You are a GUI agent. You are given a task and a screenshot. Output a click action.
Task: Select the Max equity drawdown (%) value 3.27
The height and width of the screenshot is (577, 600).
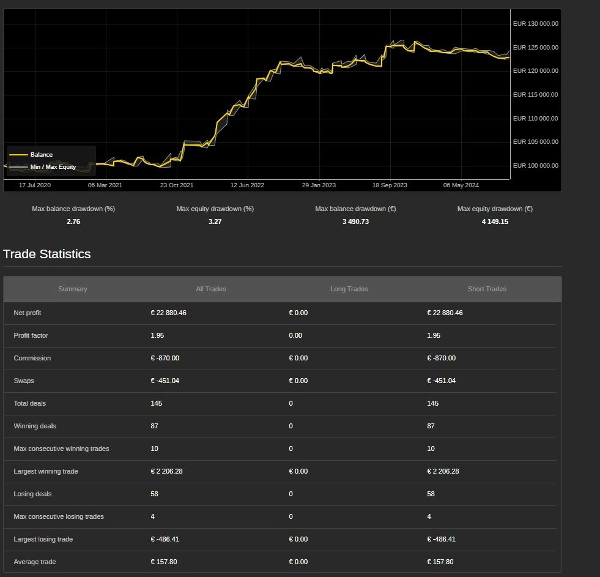click(x=215, y=221)
